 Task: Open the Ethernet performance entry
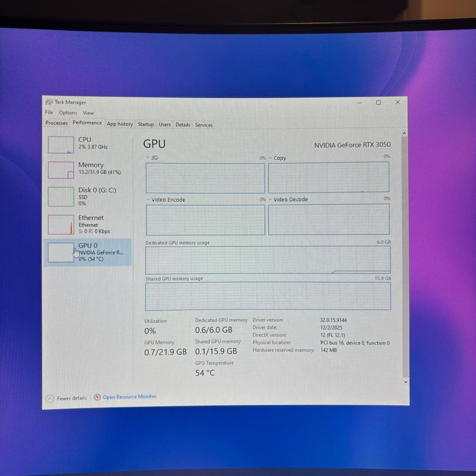87,224
